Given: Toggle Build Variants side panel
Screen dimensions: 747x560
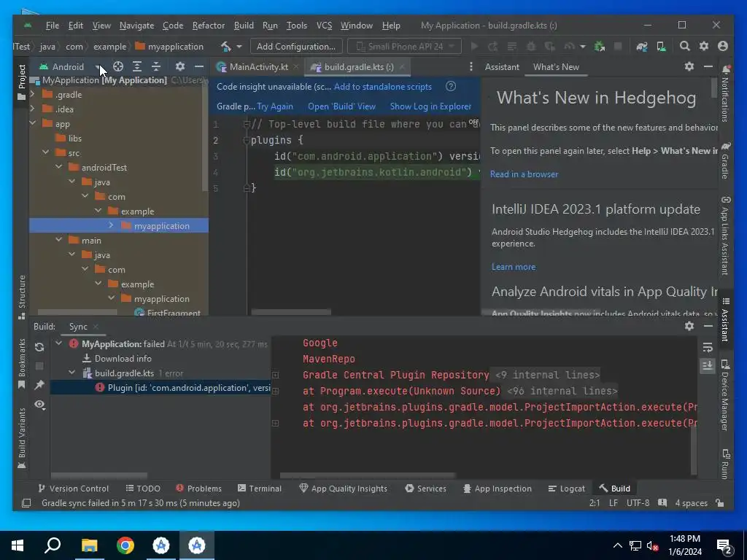Looking at the screenshot, I should coord(21,438).
